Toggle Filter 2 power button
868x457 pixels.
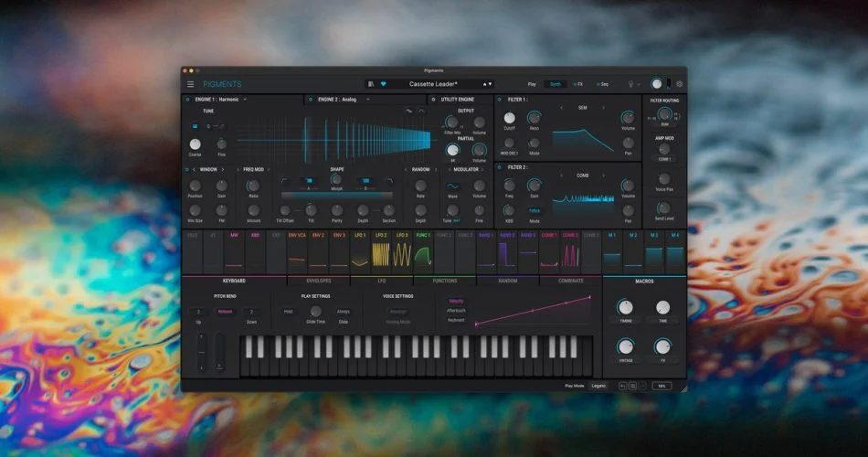pyautogui.click(x=499, y=167)
